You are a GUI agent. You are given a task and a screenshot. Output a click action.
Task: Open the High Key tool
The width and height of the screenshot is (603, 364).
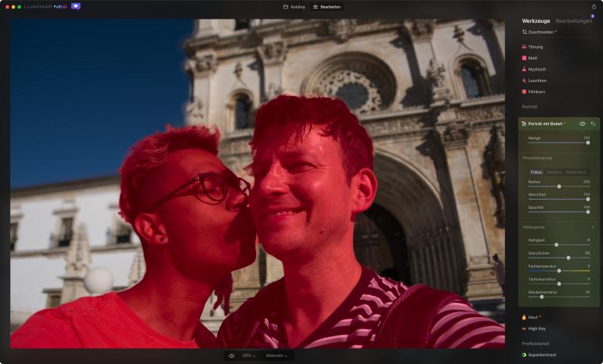pos(534,329)
